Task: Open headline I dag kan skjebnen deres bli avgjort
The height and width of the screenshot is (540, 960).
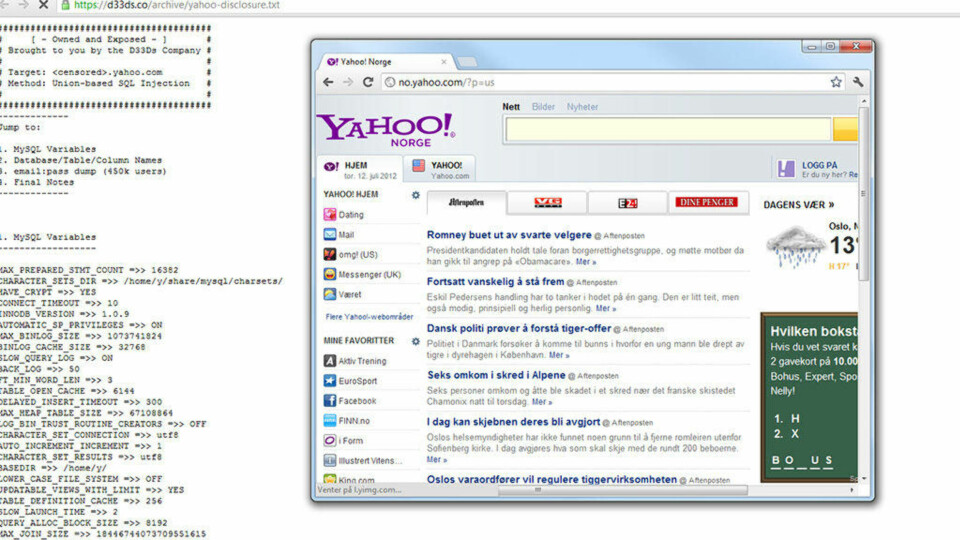Action: pos(513,422)
